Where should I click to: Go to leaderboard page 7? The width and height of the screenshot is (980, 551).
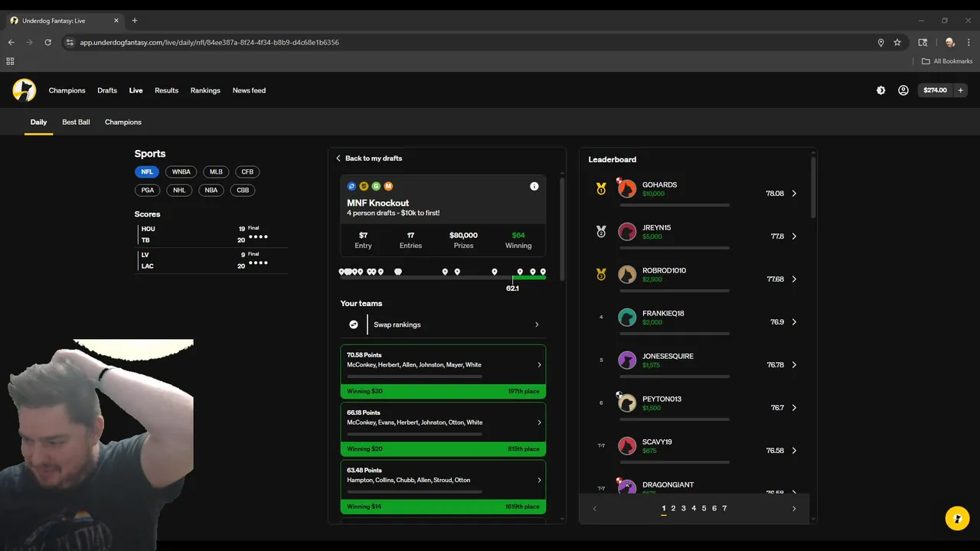[724, 508]
